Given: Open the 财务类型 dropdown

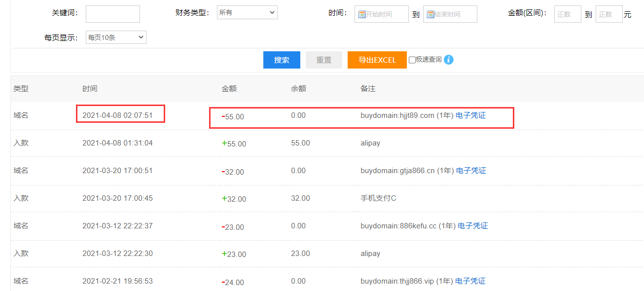Looking at the screenshot, I should pos(247,13).
